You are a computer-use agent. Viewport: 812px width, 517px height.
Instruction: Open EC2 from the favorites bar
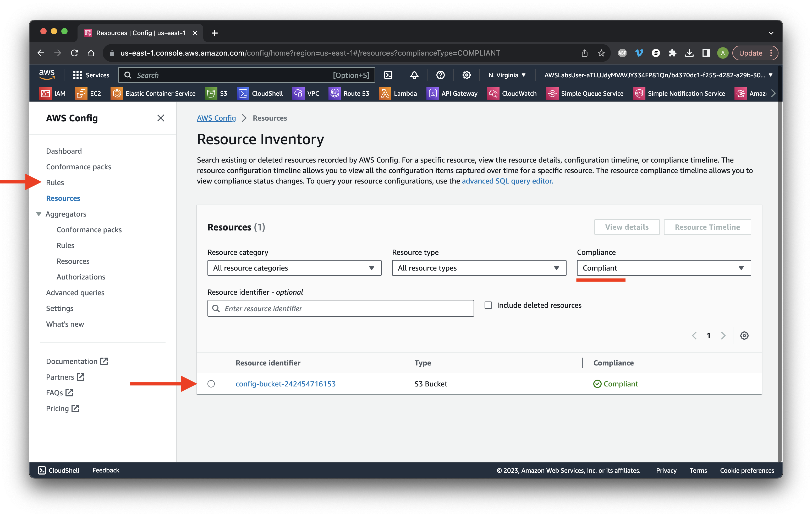pos(88,94)
